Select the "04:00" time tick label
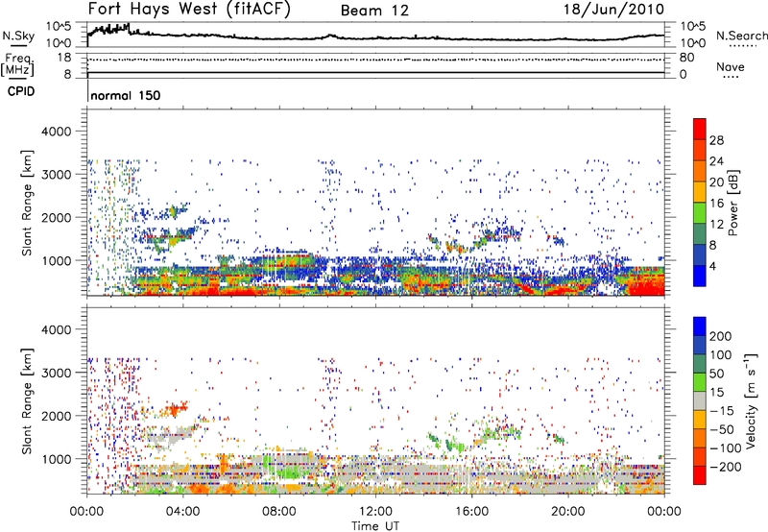768x532 pixels. pos(182,512)
